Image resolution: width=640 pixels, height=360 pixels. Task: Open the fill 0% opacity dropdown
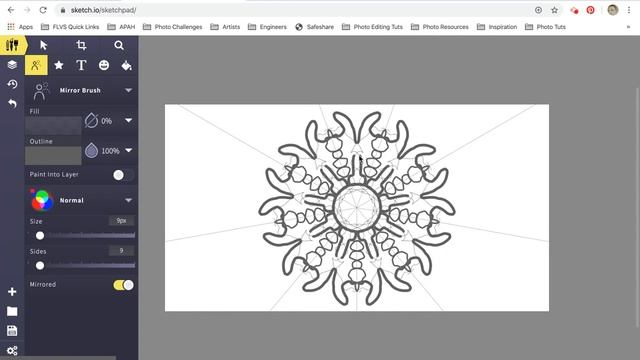[128, 120]
